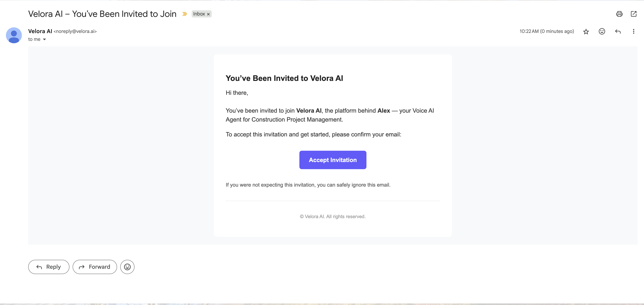Click the reply arrow icon in header
Image resolution: width=644 pixels, height=305 pixels.
pyautogui.click(x=618, y=32)
